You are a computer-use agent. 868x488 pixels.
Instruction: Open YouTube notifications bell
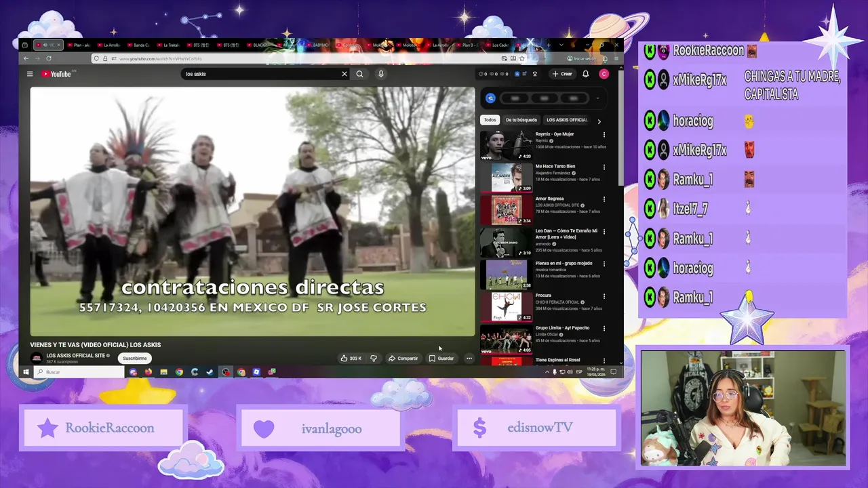point(585,74)
